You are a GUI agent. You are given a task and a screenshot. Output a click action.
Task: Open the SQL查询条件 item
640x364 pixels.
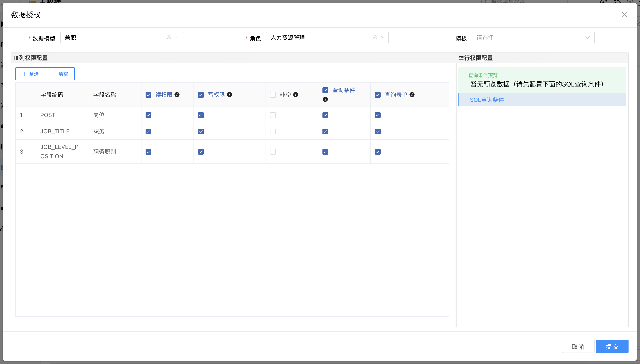tap(542, 100)
